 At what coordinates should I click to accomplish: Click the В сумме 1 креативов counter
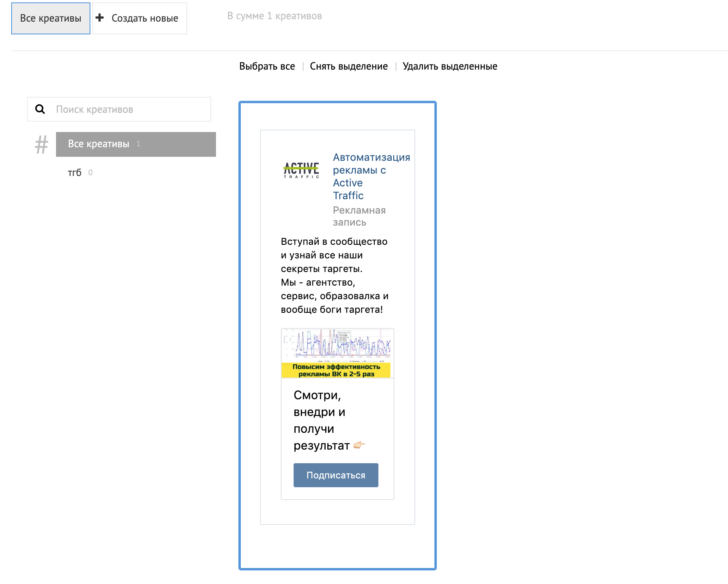pos(274,16)
